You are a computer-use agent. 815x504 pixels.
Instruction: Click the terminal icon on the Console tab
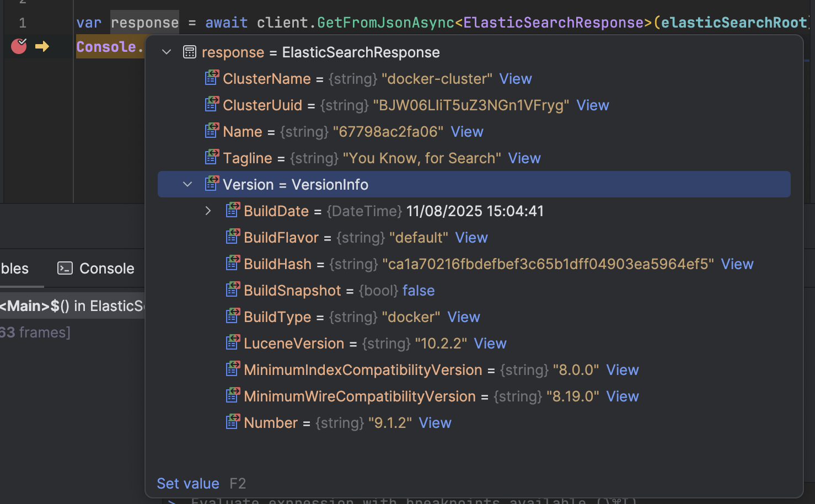(x=65, y=269)
